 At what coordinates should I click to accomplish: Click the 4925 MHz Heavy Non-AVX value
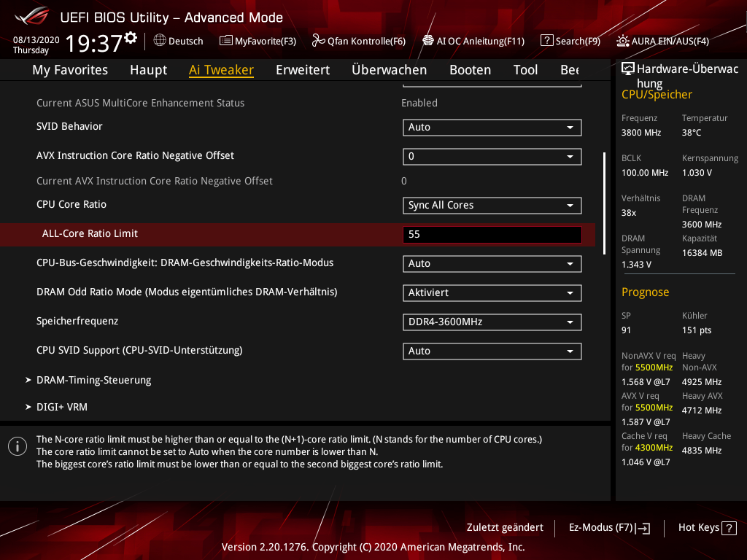(702, 382)
